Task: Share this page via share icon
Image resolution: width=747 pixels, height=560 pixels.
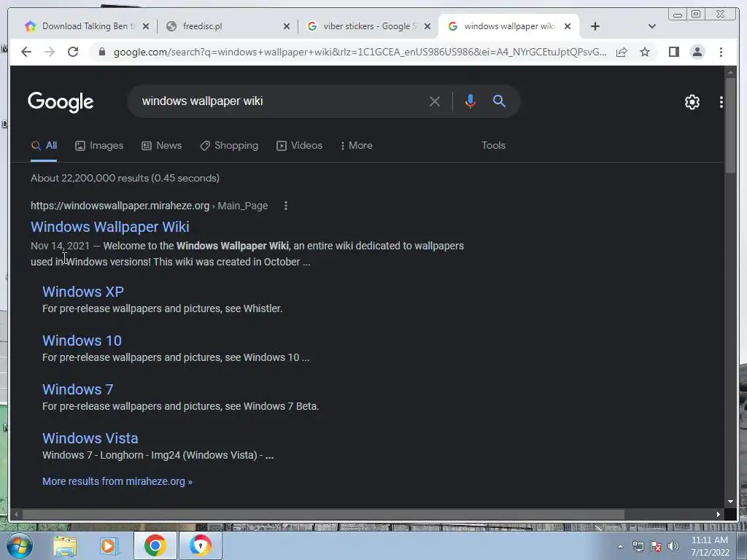Action: point(622,52)
